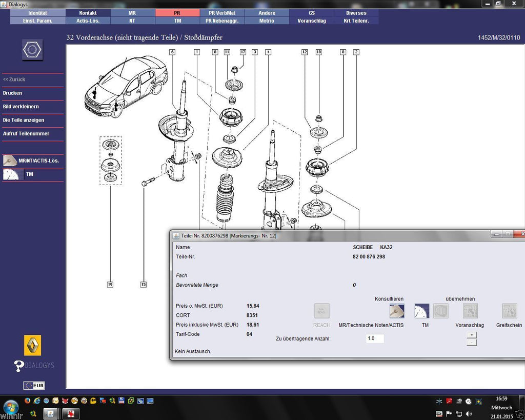525x420 pixels.
Task: Select part marker 19 in diagram
Action: (x=110, y=284)
